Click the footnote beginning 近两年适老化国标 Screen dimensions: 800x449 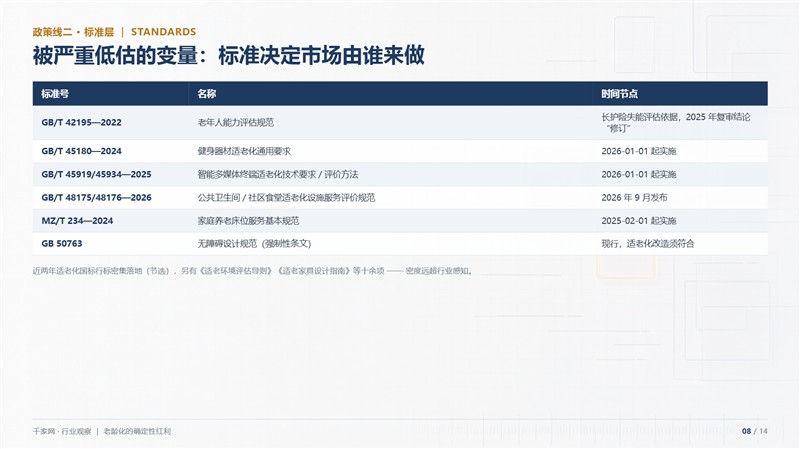pos(253,271)
